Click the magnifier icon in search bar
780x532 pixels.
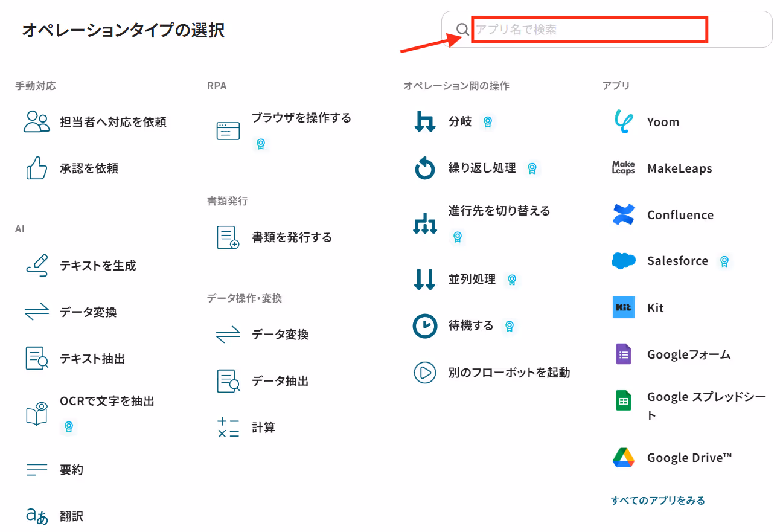[x=462, y=29]
